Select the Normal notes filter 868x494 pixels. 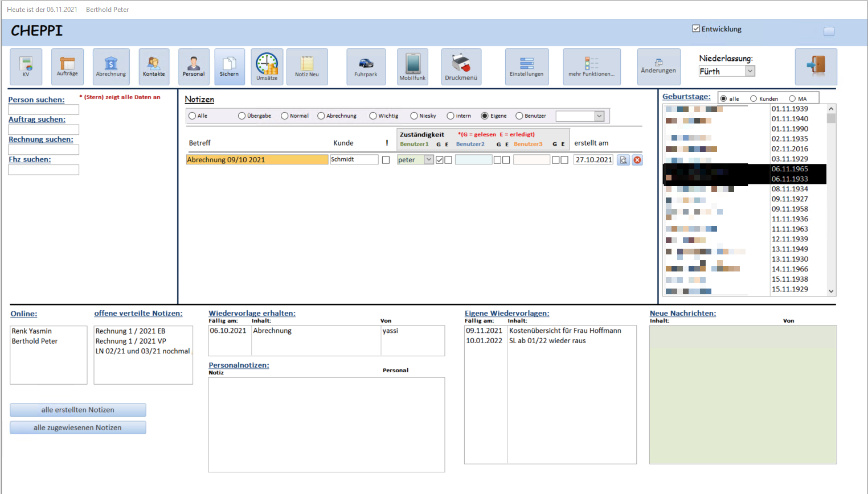click(285, 116)
